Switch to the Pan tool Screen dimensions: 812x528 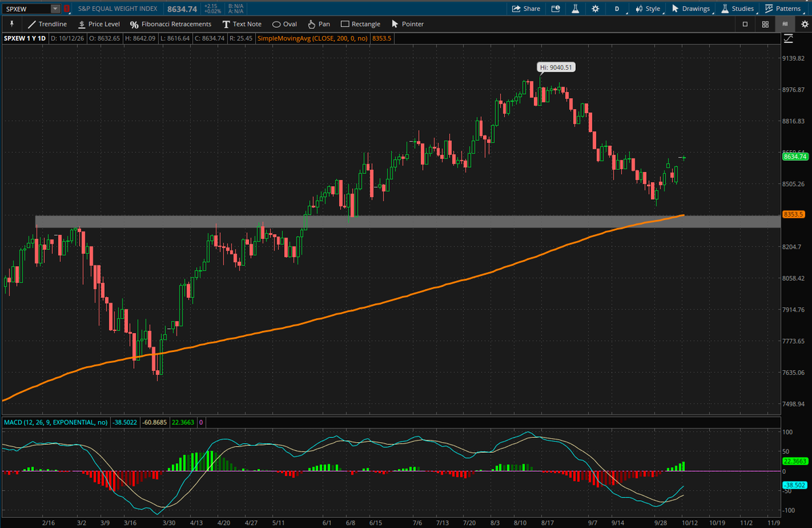pos(319,24)
